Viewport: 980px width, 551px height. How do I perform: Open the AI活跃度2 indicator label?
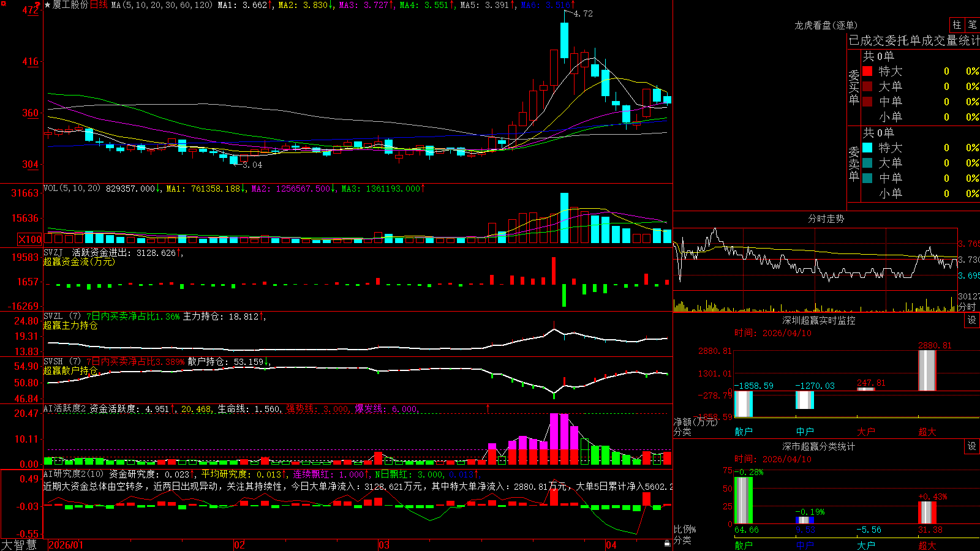pyautogui.click(x=64, y=408)
